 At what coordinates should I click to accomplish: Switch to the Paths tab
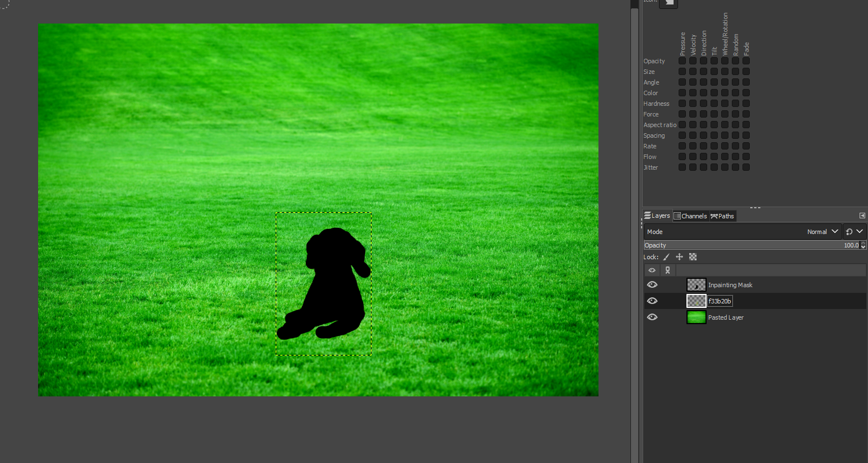point(722,216)
